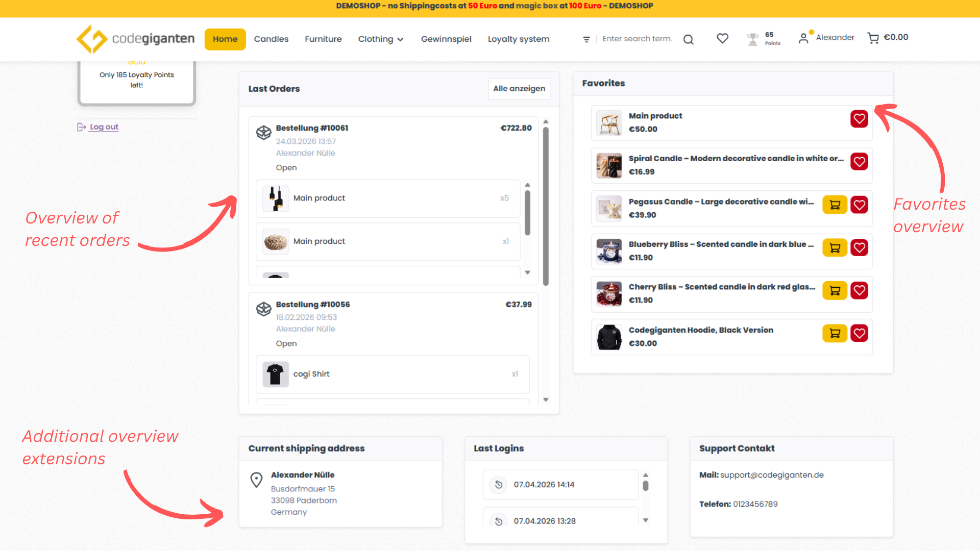Click the search term input field

pos(637,39)
